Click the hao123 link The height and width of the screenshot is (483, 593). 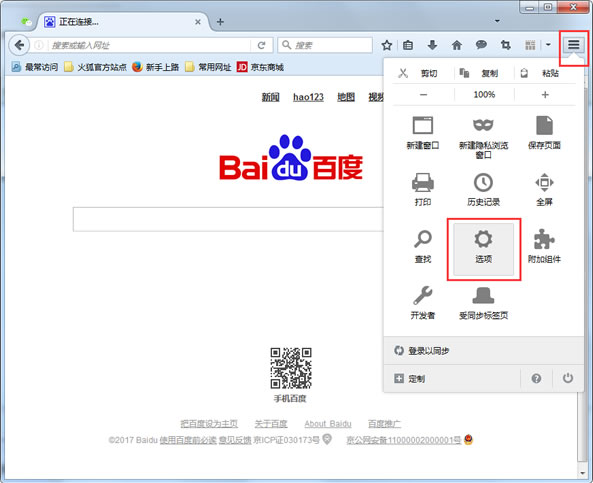click(x=308, y=97)
